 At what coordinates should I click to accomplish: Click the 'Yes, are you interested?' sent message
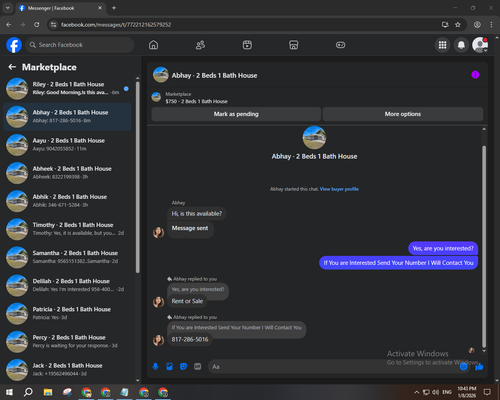(443, 248)
